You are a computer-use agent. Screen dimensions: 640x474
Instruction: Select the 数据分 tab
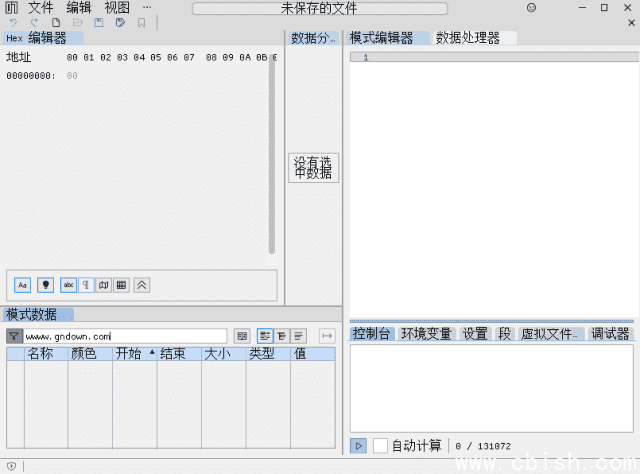coord(313,38)
